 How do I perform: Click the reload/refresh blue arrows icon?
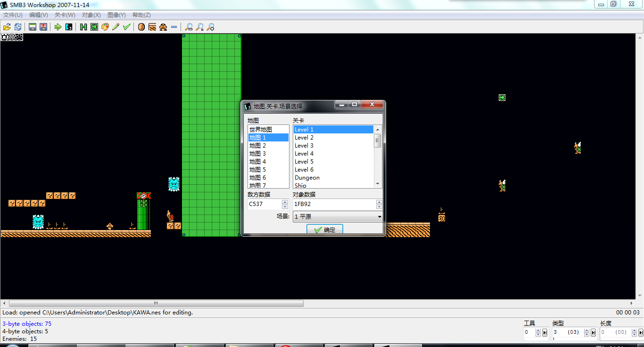(18, 27)
